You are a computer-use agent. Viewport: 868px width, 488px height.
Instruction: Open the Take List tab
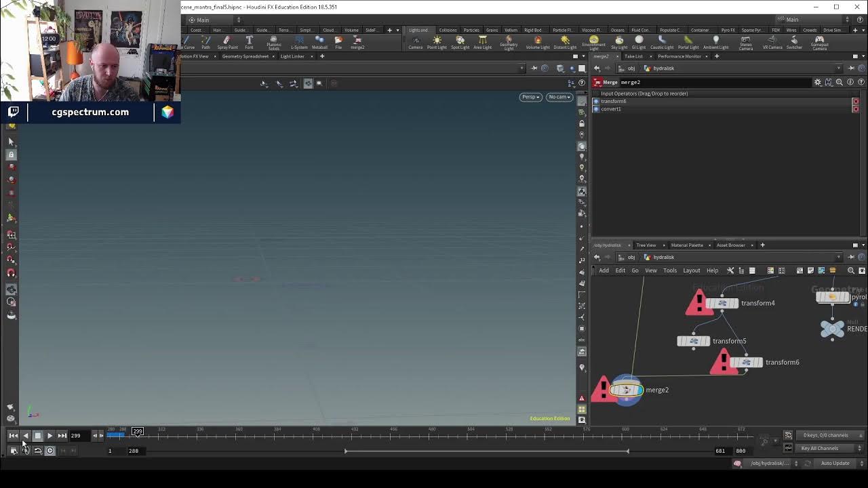pyautogui.click(x=633, y=56)
